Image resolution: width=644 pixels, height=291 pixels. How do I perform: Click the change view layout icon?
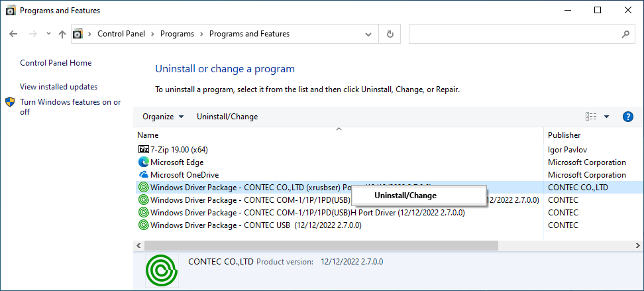click(591, 117)
